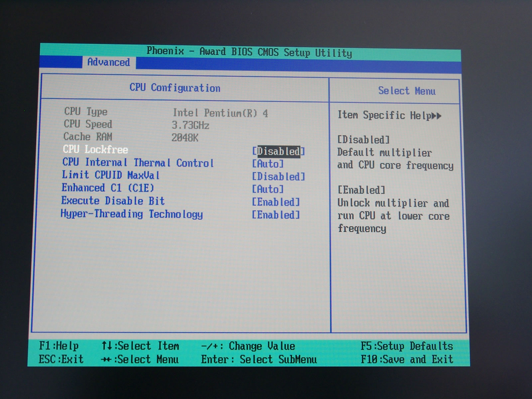
Task: Click the F10:Save and Exit hint
Action: [407, 359]
